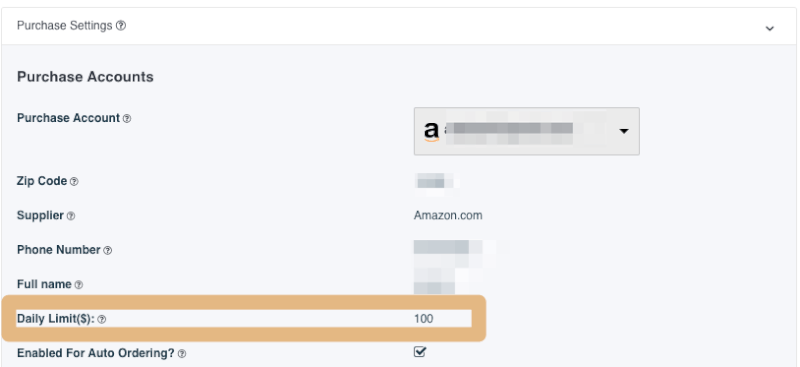The height and width of the screenshot is (367, 800).
Task: Open Zip Code help tooltip icon
Action: 74,182
